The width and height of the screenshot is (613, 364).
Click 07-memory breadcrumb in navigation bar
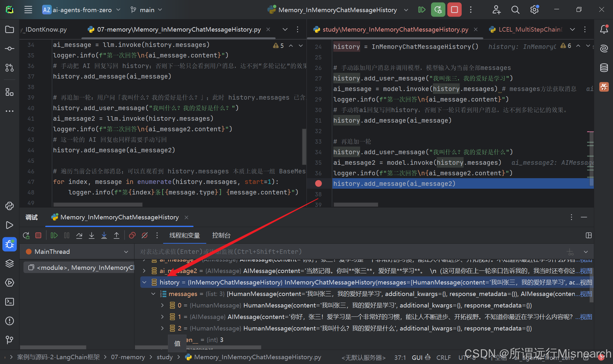(x=128, y=357)
